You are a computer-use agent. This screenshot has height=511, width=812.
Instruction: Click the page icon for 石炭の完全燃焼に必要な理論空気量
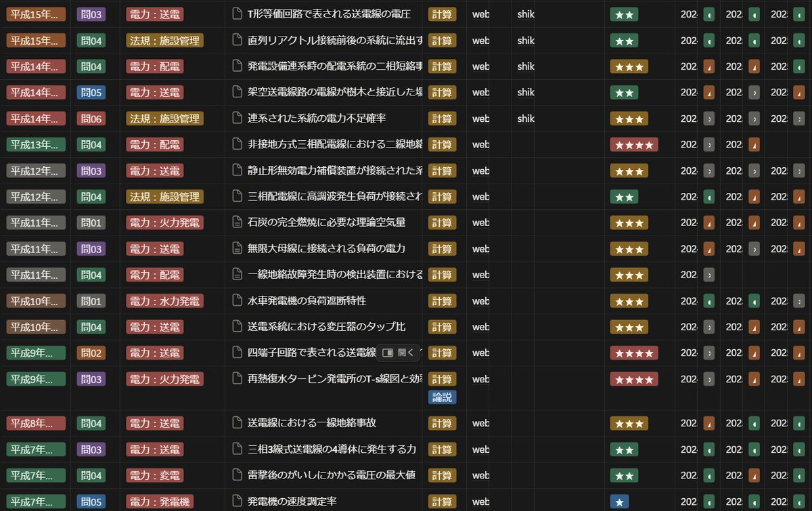click(238, 222)
